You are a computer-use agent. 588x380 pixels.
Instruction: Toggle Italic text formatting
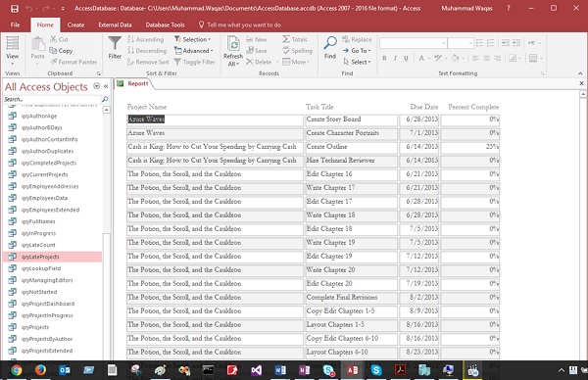395,58
